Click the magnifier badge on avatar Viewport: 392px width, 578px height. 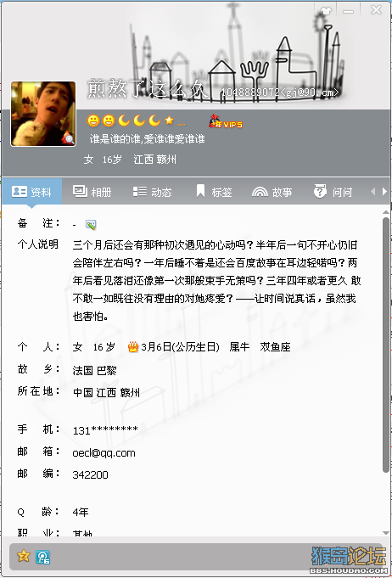[x=68, y=138]
